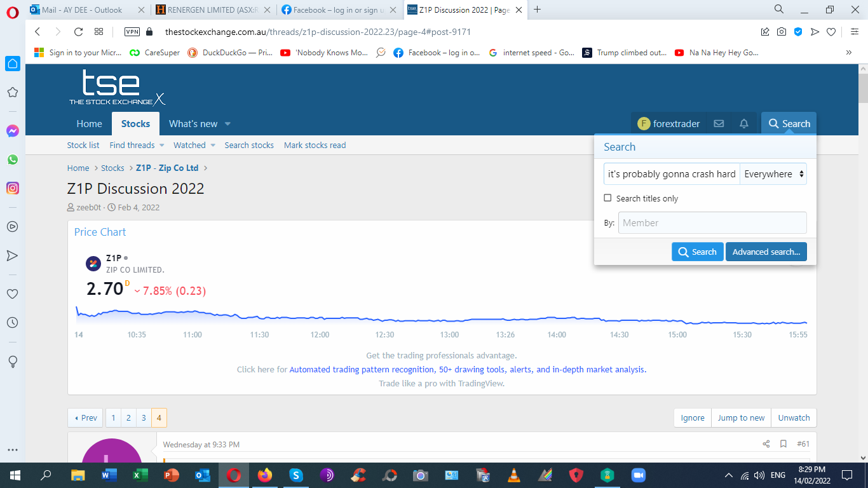Open the sidebar lightbulb icon

[x=12, y=362]
